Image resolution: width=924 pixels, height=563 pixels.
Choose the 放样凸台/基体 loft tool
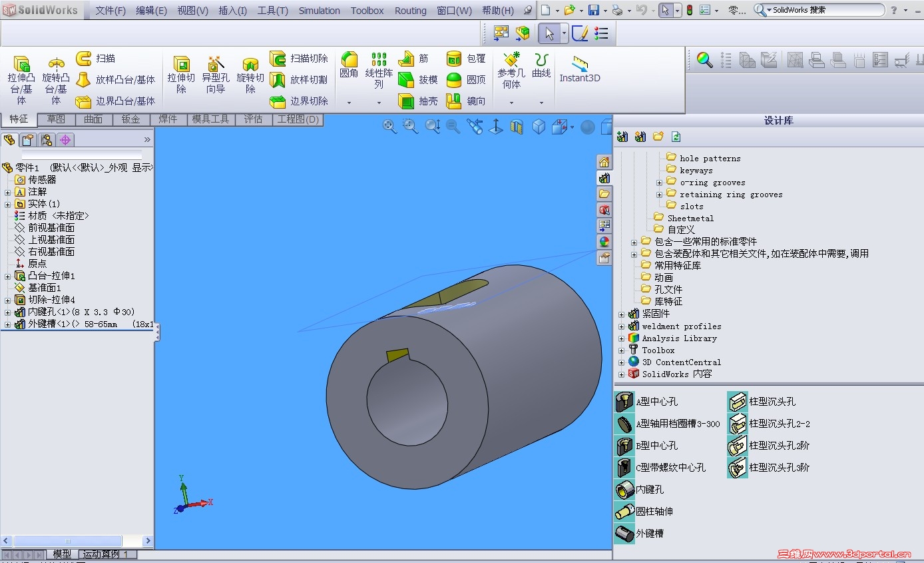tap(115, 80)
